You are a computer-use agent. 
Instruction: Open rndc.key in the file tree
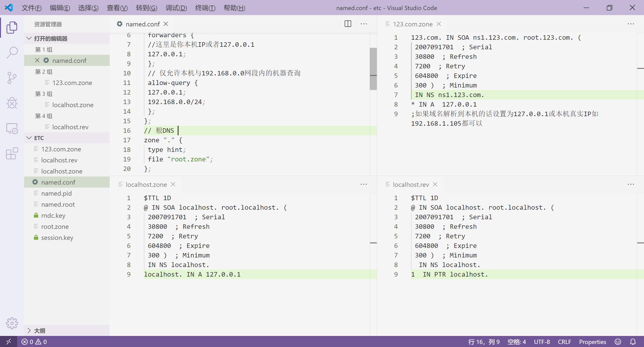[x=53, y=215]
